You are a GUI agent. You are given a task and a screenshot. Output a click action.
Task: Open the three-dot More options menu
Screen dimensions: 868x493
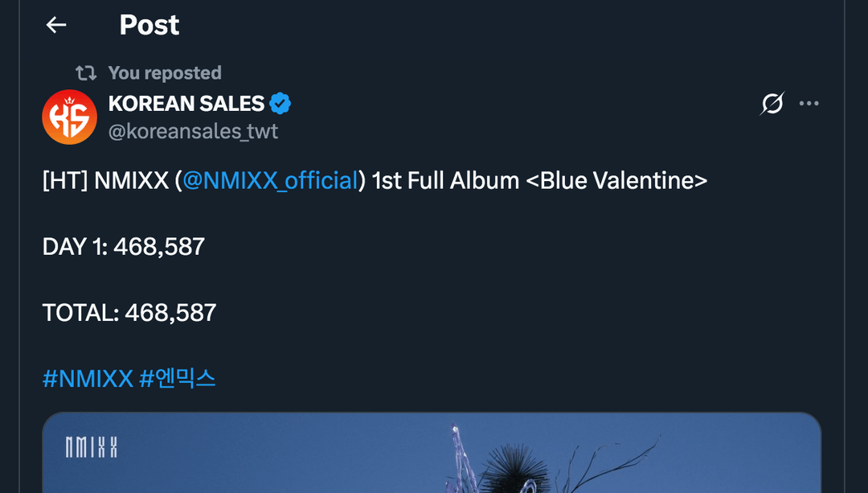[809, 104]
